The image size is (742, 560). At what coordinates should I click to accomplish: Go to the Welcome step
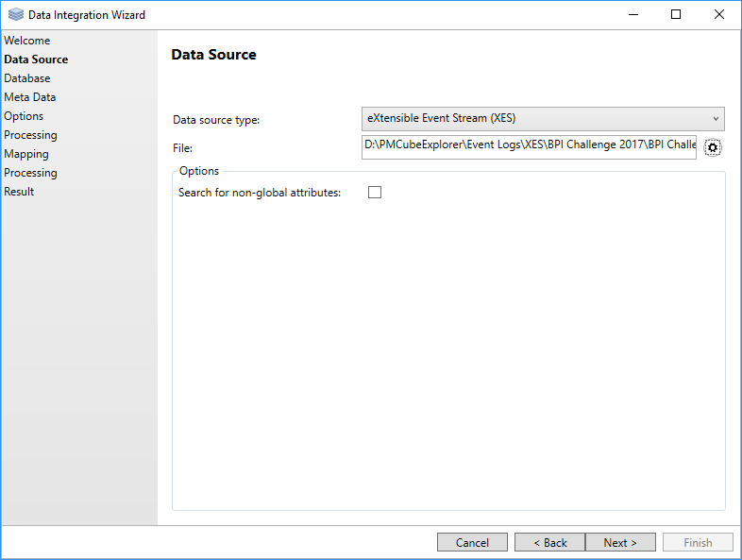coord(27,41)
